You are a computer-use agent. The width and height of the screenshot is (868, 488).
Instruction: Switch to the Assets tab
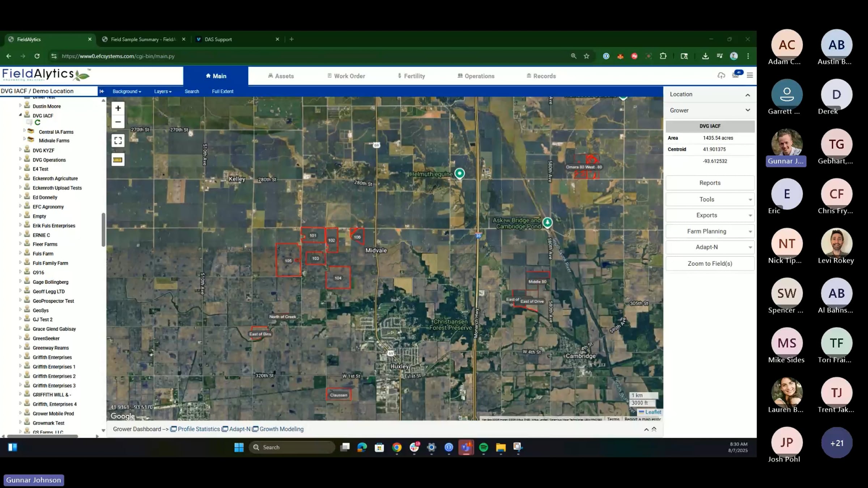281,76
